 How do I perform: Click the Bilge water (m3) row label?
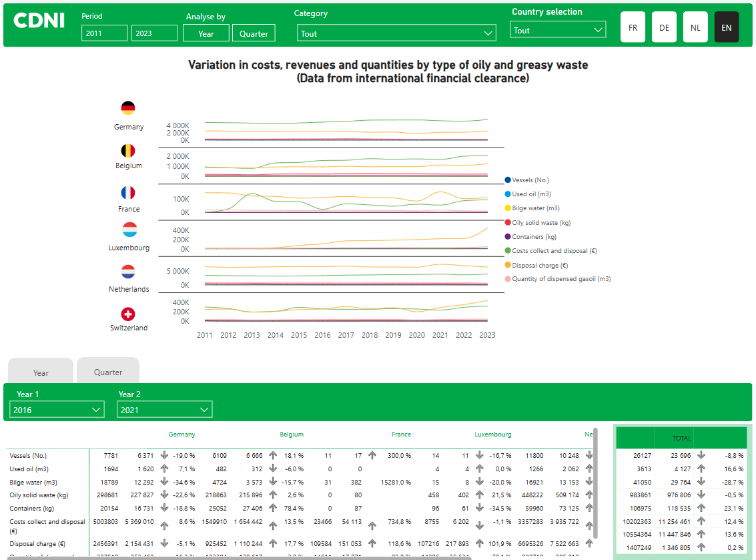point(33,482)
